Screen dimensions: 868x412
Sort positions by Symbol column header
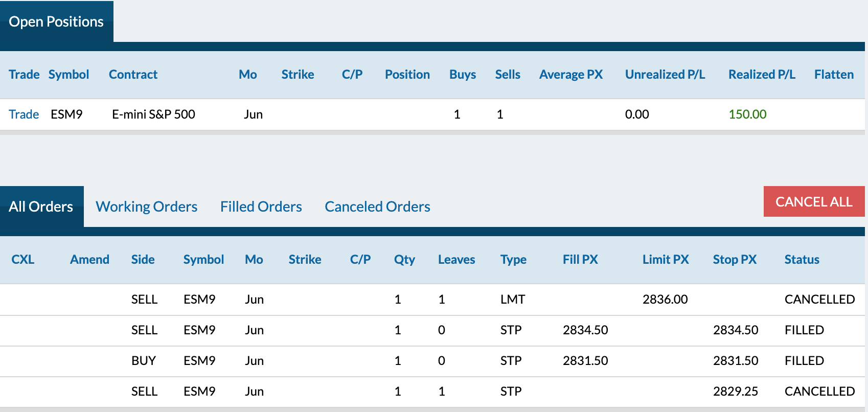point(68,75)
